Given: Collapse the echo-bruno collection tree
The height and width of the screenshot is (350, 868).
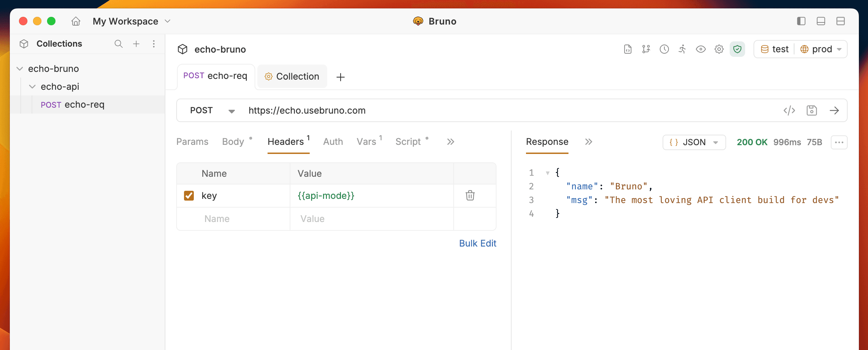Looking at the screenshot, I should [x=20, y=68].
